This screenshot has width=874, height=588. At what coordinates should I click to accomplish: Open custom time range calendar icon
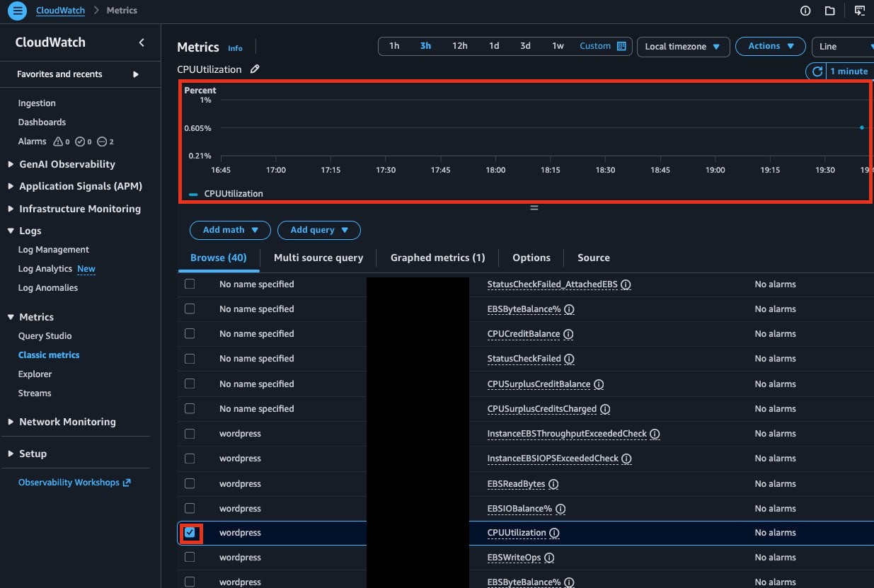[621, 46]
